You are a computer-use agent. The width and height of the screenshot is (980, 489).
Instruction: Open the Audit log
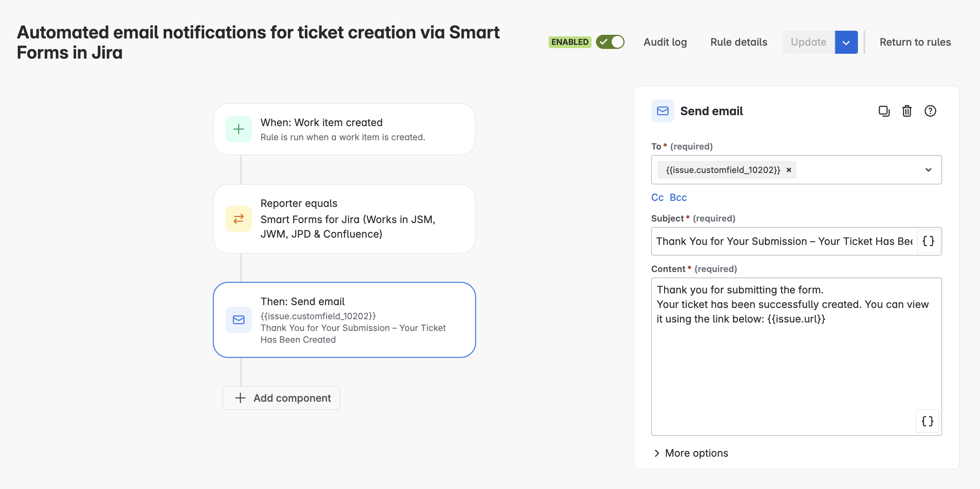[x=665, y=42]
